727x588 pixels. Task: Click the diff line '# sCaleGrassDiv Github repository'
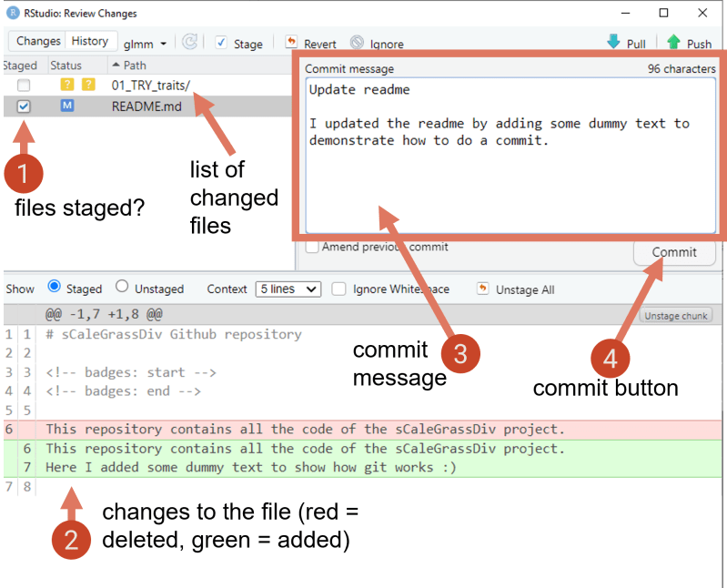coord(174,334)
